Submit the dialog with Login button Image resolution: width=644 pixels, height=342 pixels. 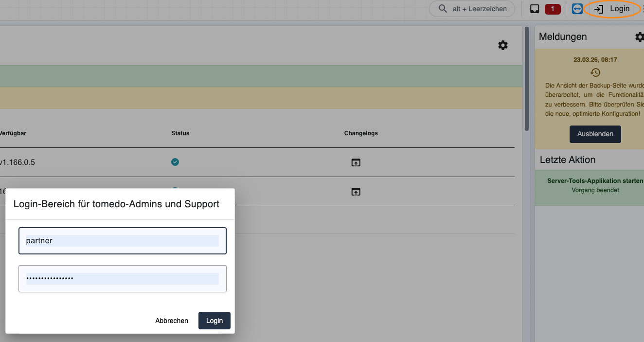pos(215,321)
